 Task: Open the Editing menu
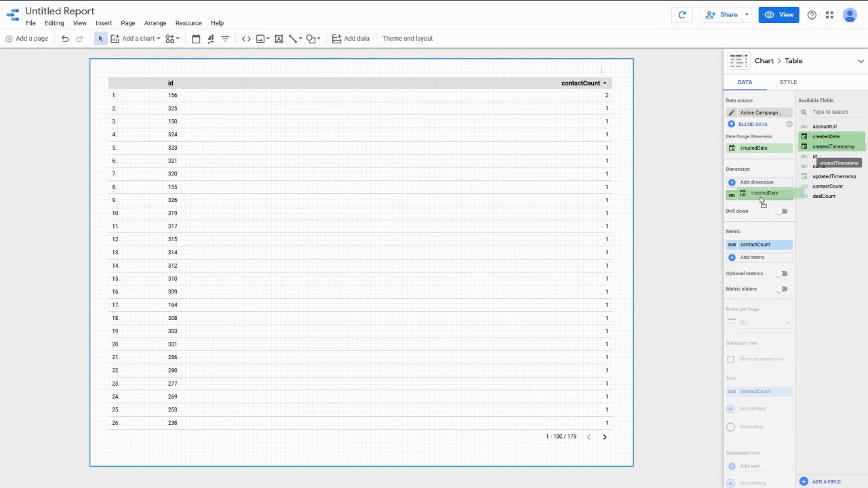coord(54,23)
